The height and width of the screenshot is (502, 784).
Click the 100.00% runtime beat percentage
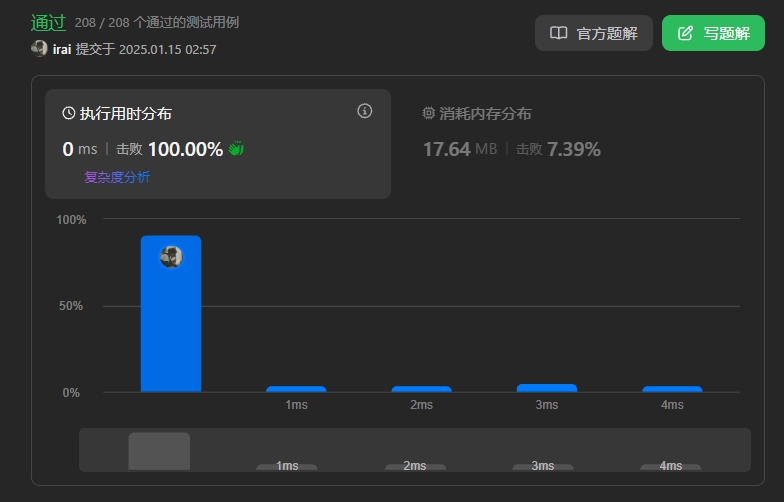186,149
